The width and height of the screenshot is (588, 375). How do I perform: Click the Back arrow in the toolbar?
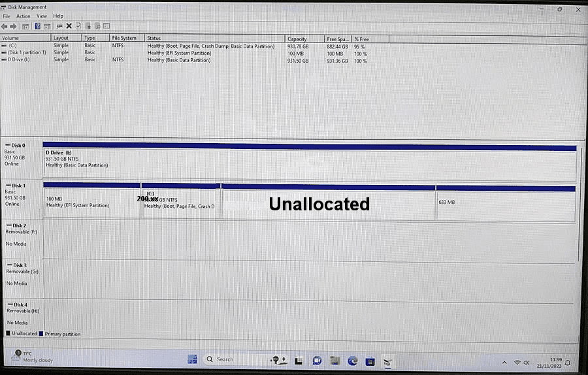click(5, 26)
